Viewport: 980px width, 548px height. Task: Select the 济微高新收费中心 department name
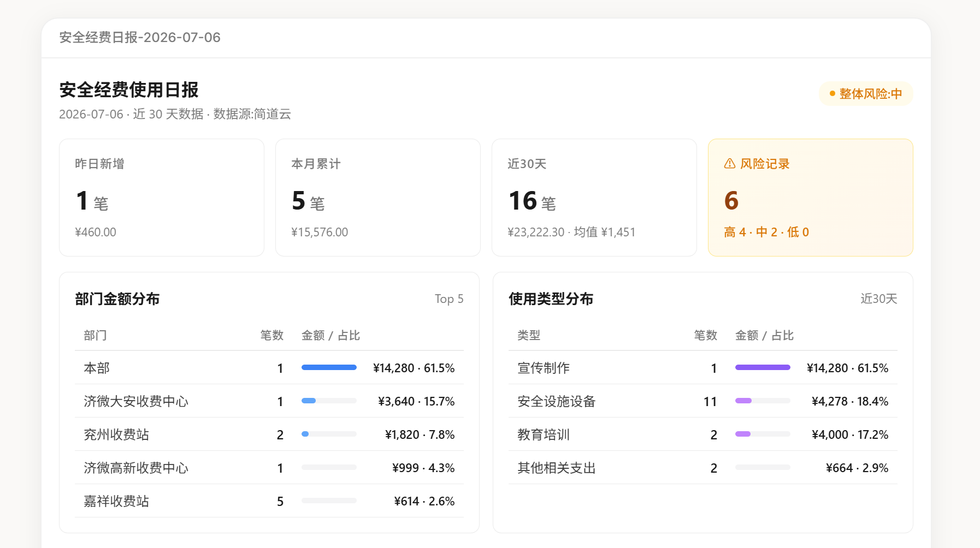[136, 468]
